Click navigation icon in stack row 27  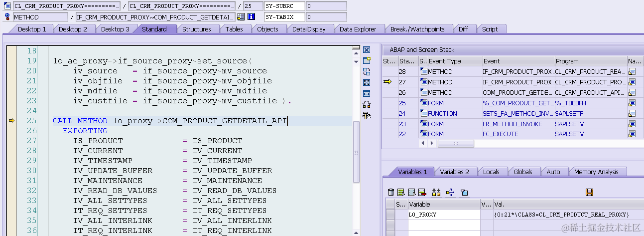click(x=632, y=82)
